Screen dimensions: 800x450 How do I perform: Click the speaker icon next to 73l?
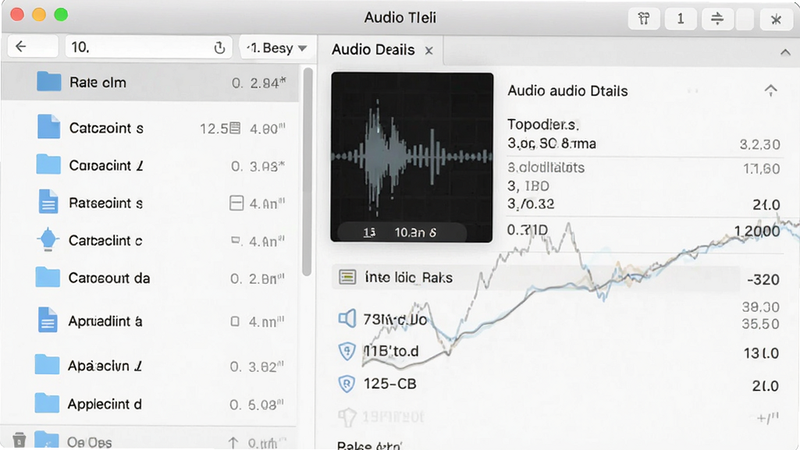point(347,318)
